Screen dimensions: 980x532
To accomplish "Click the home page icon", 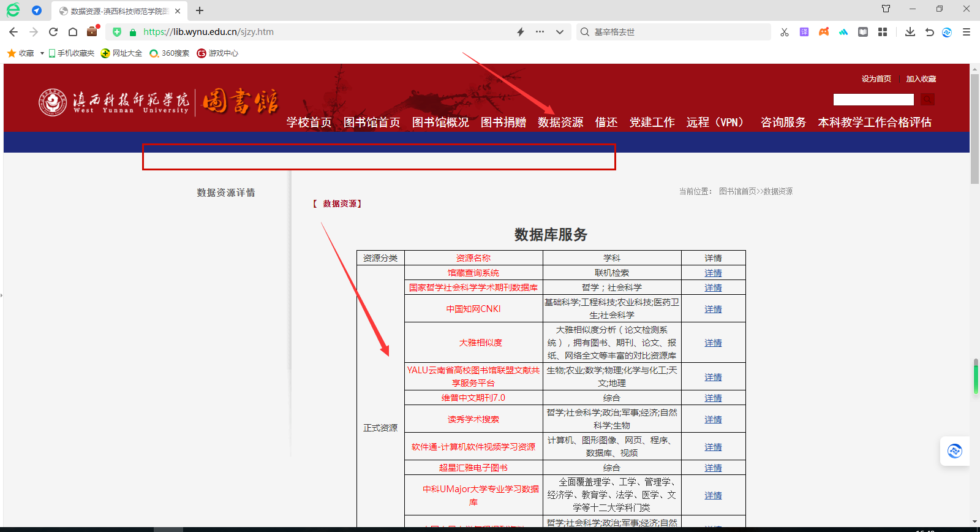I will click(73, 32).
